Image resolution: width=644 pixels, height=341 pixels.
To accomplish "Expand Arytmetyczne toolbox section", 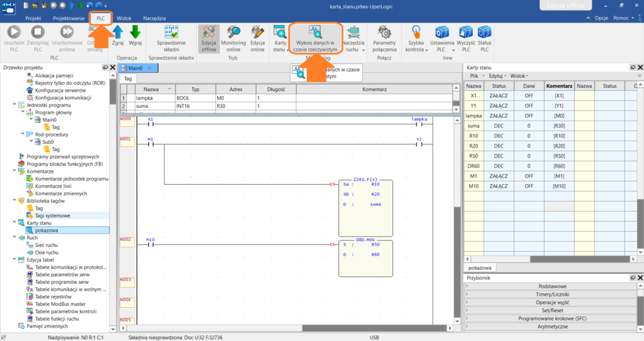I will 551,327.
